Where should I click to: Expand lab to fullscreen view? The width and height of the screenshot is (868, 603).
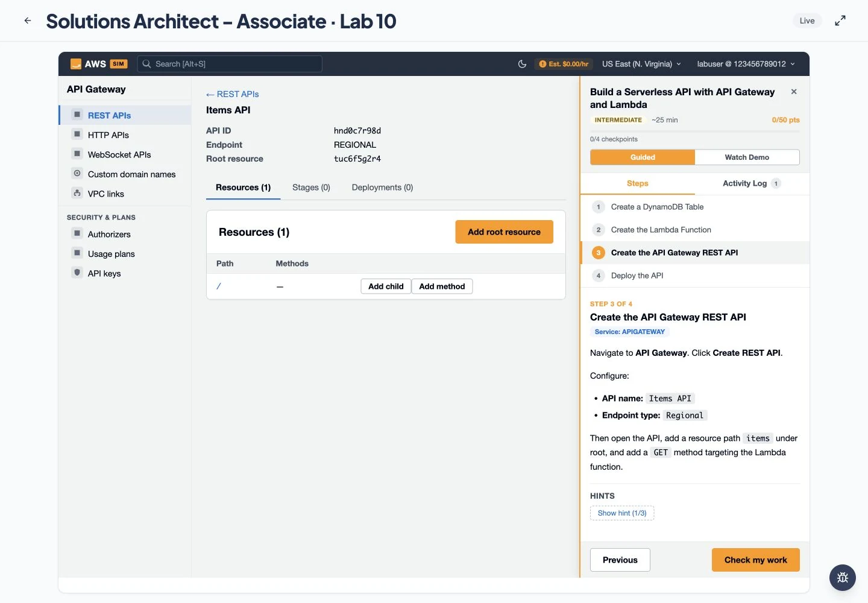coord(840,21)
